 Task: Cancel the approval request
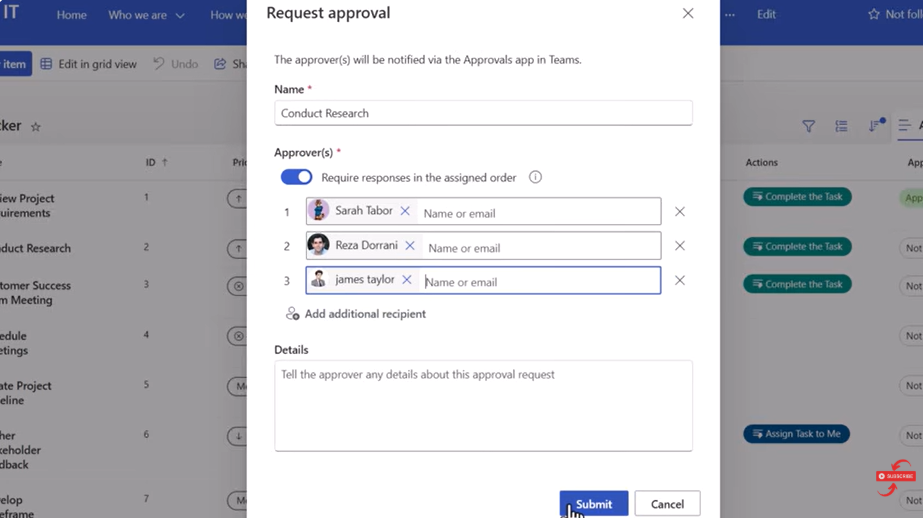(x=667, y=504)
